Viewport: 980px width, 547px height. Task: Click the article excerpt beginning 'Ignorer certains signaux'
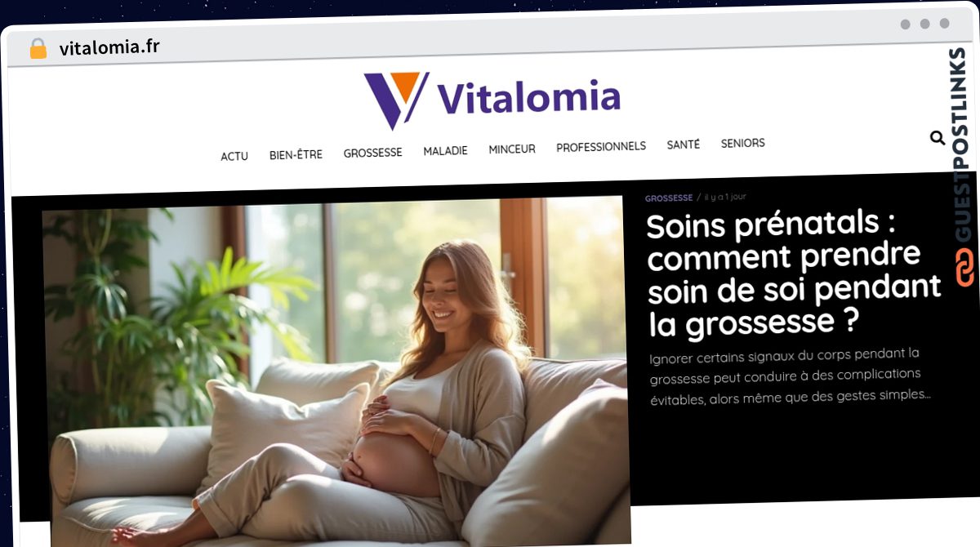click(x=790, y=375)
